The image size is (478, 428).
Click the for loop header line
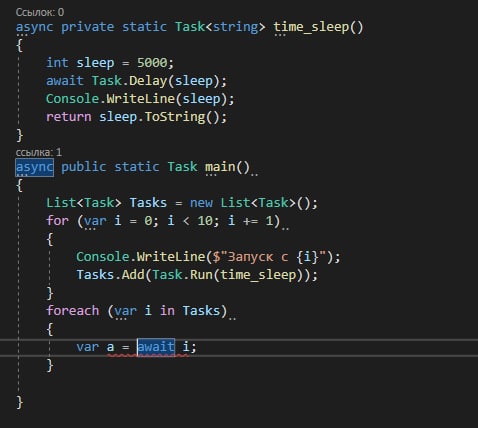[163, 221]
